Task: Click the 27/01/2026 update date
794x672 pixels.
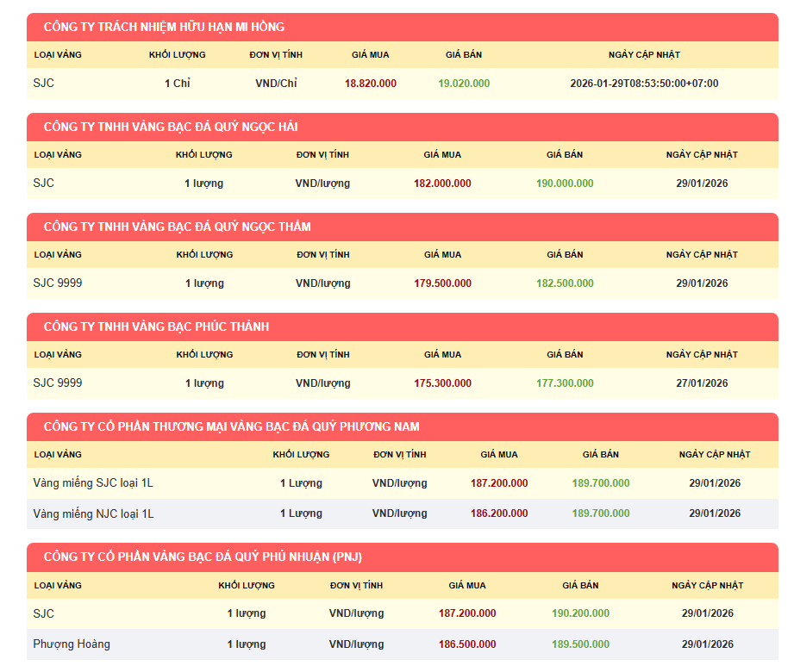Action: (x=702, y=383)
